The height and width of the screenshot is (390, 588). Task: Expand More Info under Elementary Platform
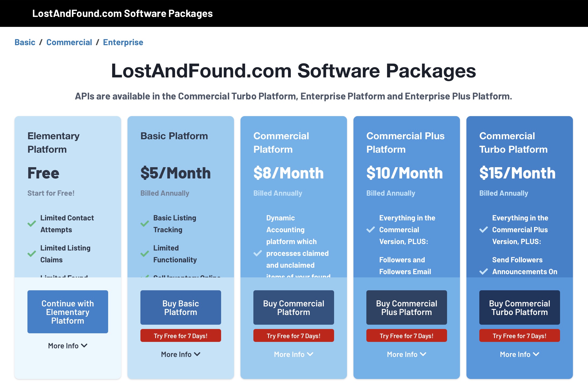coord(68,346)
